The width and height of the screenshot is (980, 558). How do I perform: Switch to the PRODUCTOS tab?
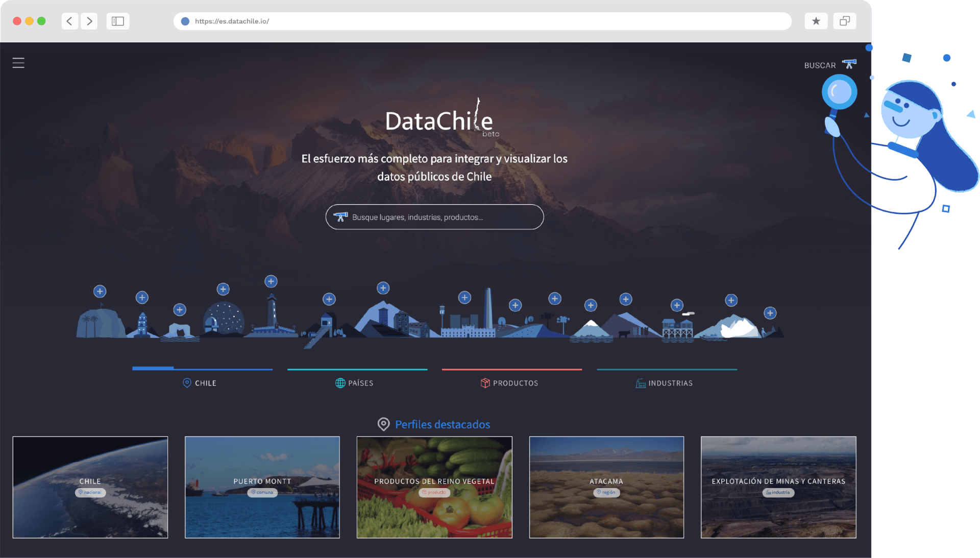pyautogui.click(x=512, y=378)
